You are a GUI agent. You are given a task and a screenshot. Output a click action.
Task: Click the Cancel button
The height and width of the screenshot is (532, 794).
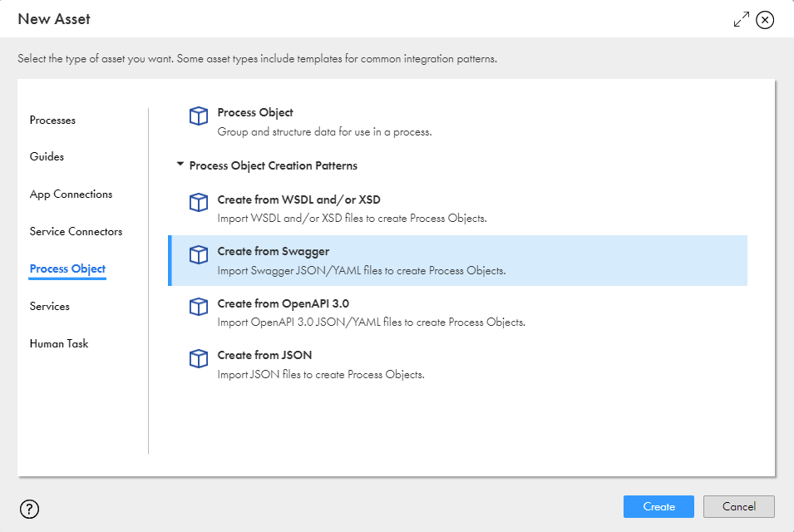click(x=739, y=507)
